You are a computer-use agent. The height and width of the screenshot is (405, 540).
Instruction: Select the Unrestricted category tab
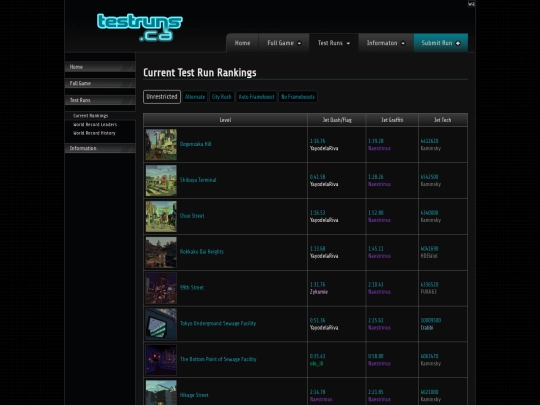click(162, 97)
